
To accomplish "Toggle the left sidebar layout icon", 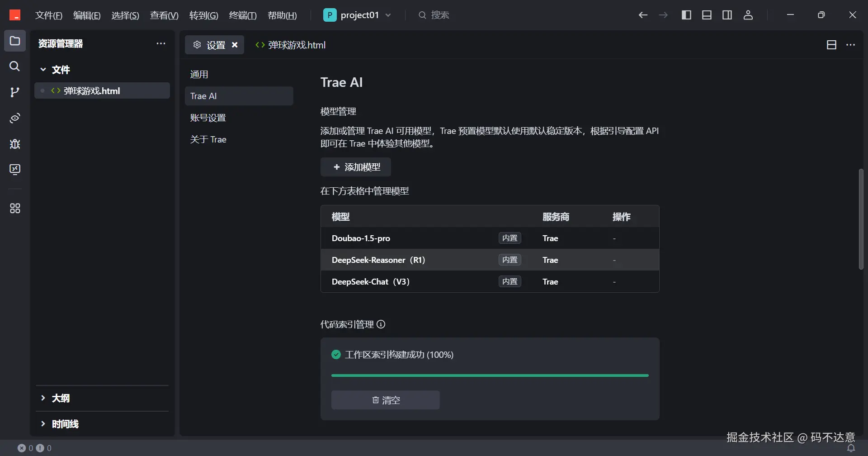I will [x=686, y=15].
